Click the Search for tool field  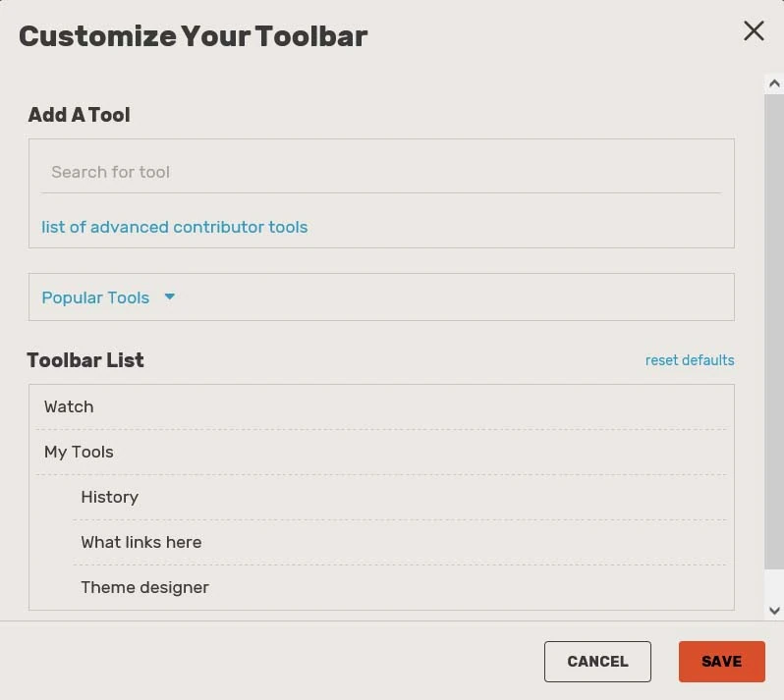click(x=380, y=172)
